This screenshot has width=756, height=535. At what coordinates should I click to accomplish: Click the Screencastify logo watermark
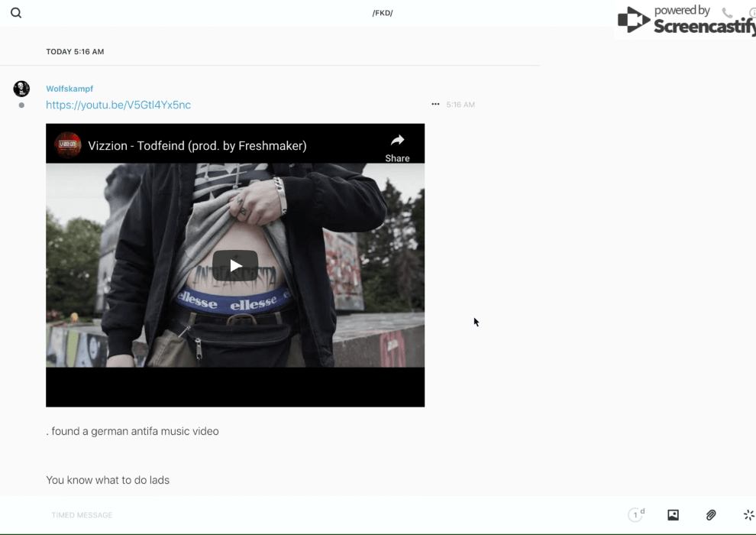(x=685, y=21)
